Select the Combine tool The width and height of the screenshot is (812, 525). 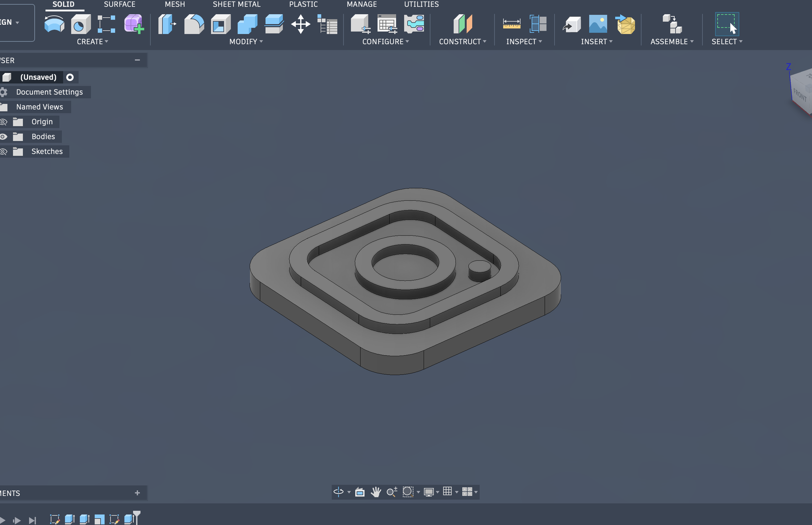coord(247,24)
